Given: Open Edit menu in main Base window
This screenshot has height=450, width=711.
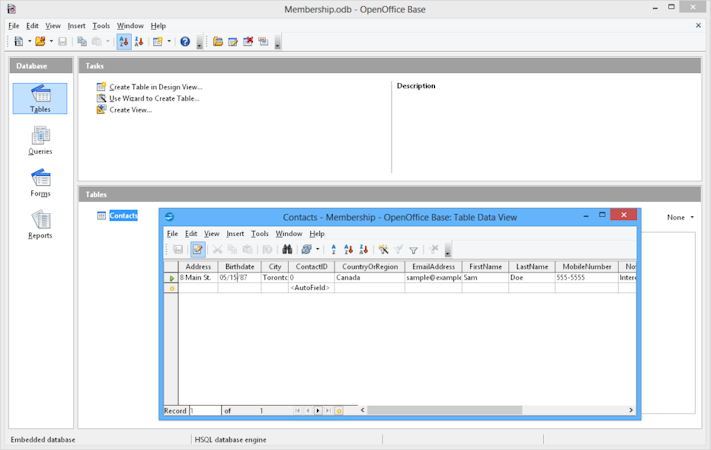Looking at the screenshot, I should click(32, 26).
